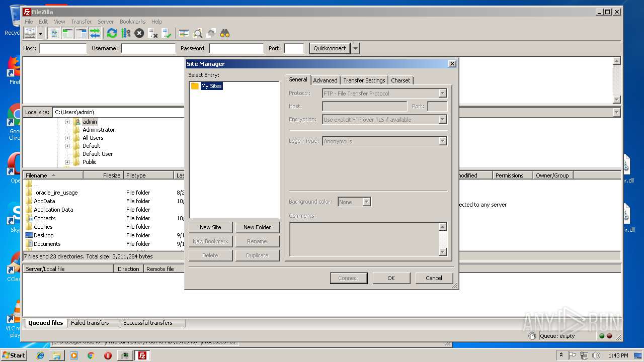Open the View menu
This screenshot has width=644, height=362.
click(59, 22)
